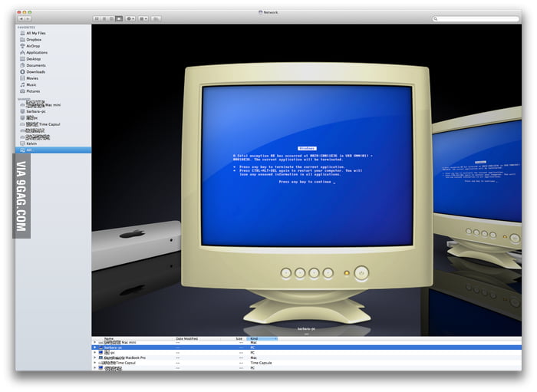Open the Action gear menu

coord(130,18)
